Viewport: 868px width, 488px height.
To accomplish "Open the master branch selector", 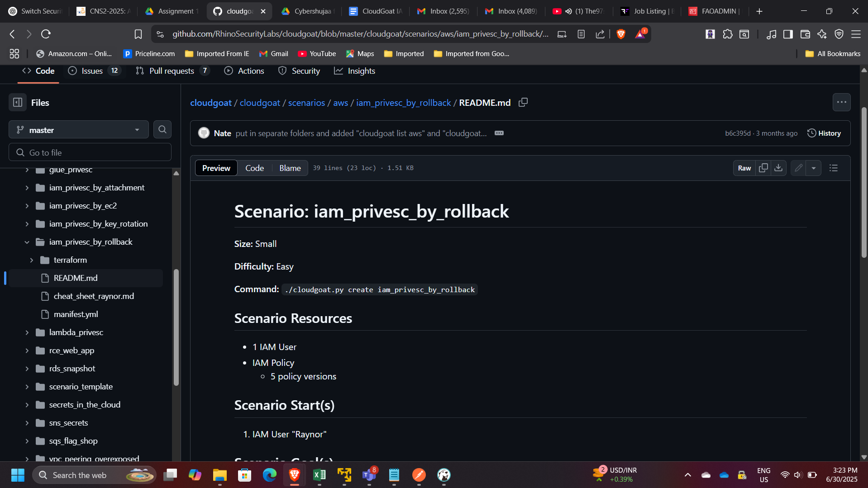I will (x=78, y=130).
